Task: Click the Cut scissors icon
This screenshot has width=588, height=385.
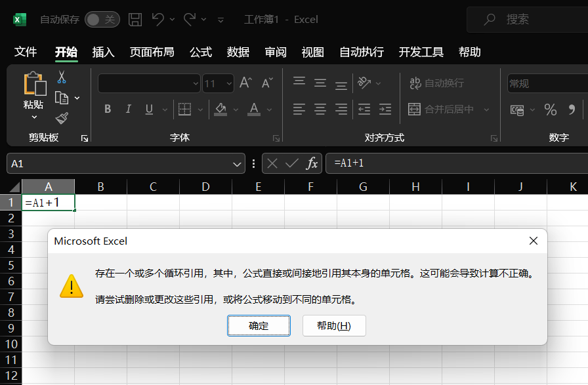Action: pyautogui.click(x=62, y=77)
